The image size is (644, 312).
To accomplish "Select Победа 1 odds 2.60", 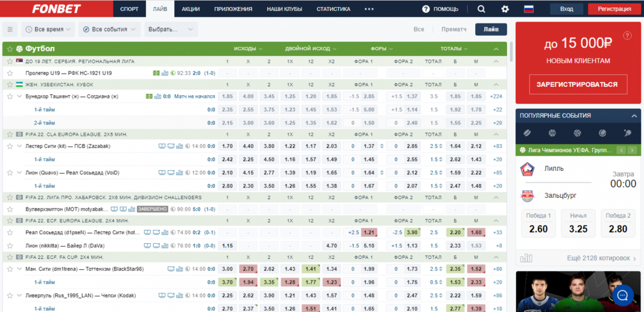I will coord(538,224).
